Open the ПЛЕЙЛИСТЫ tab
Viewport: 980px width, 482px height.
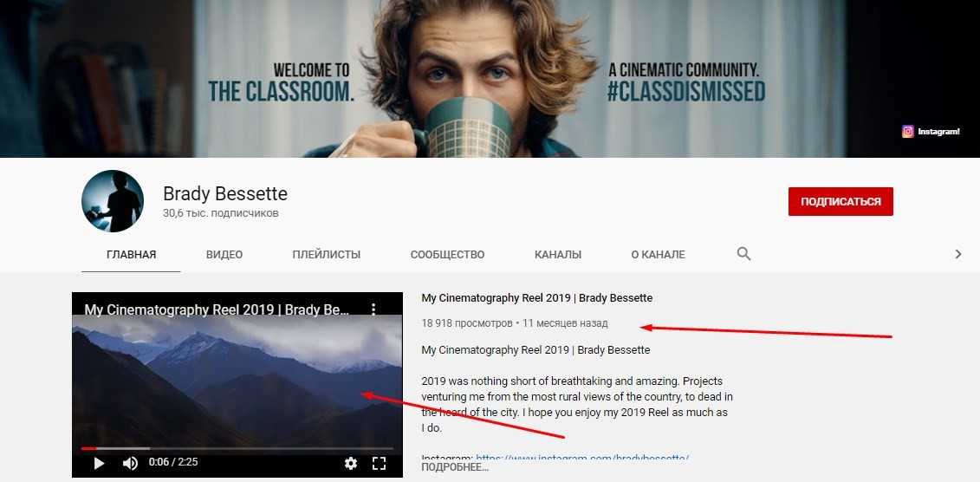click(327, 255)
